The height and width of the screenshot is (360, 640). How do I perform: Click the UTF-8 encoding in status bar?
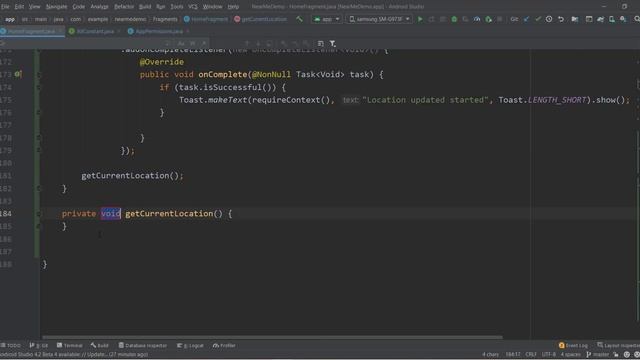[549, 354]
